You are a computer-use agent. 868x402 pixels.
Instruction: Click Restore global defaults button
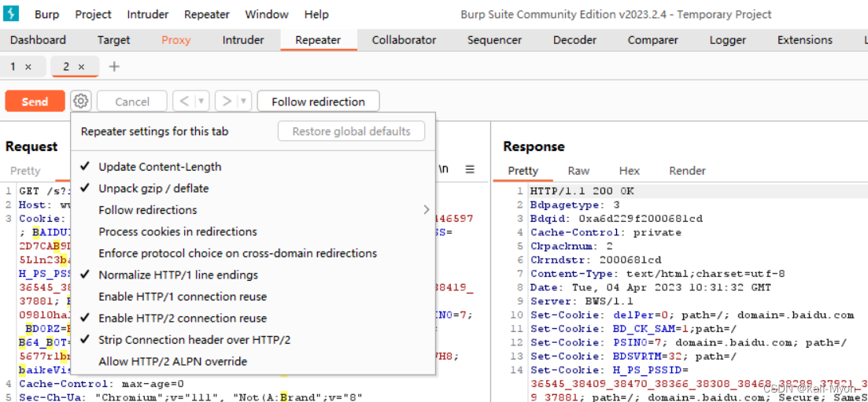pos(352,132)
